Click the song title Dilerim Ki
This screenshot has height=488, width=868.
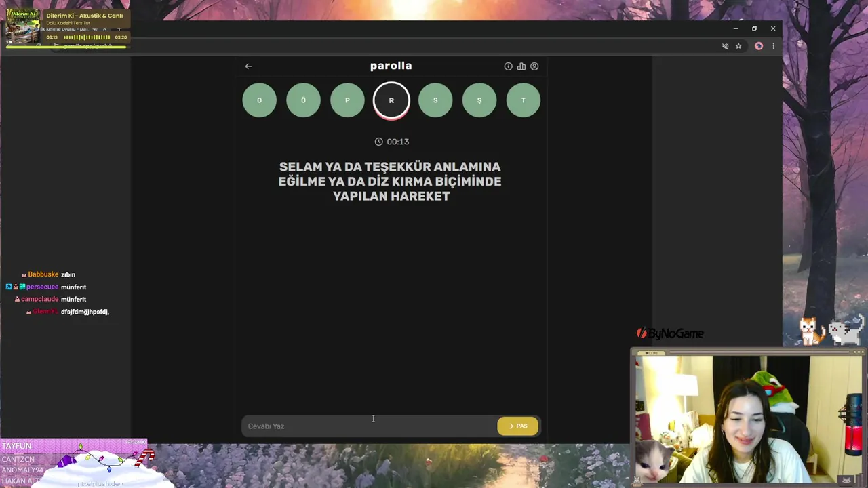(x=85, y=16)
